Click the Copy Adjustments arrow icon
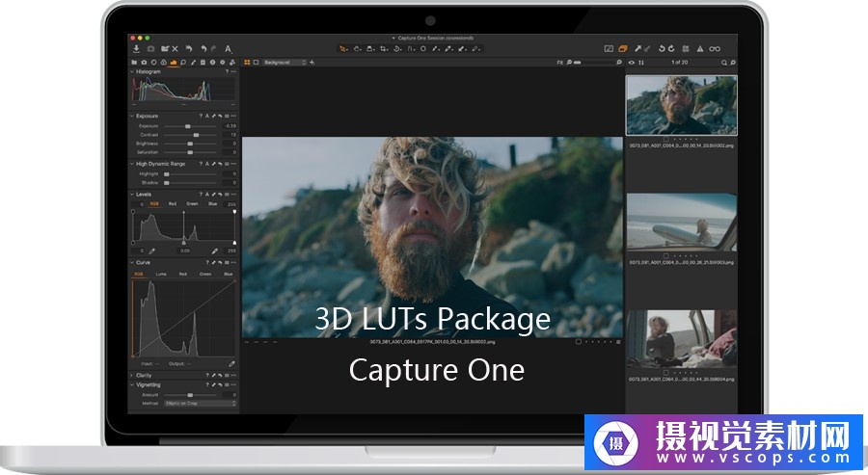868x475 pixels. coord(637,49)
